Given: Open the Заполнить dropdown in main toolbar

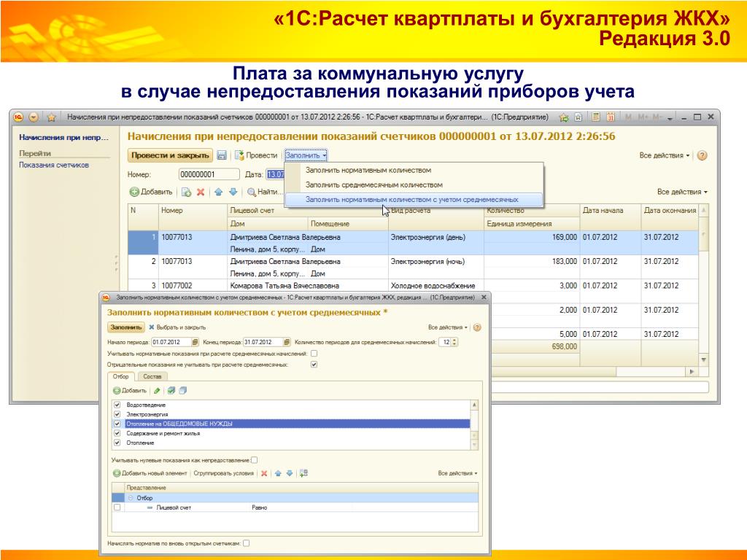Looking at the screenshot, I should click(306, 155).
